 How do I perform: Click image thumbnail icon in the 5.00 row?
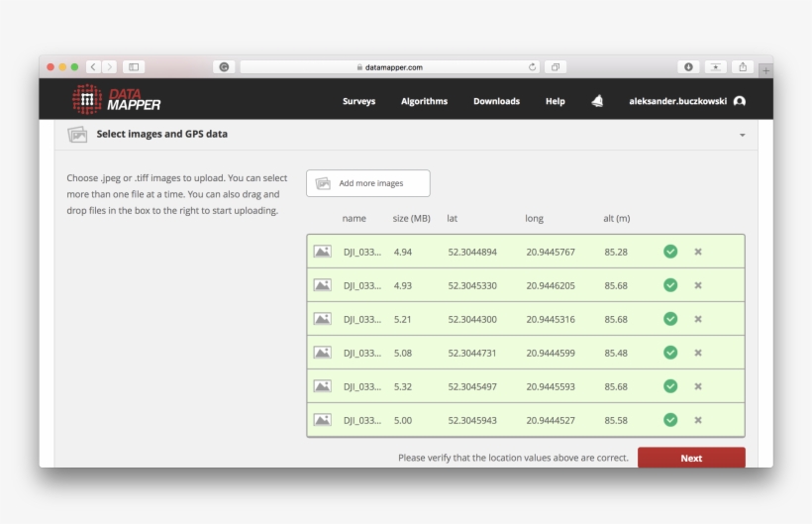pos(322,420)
